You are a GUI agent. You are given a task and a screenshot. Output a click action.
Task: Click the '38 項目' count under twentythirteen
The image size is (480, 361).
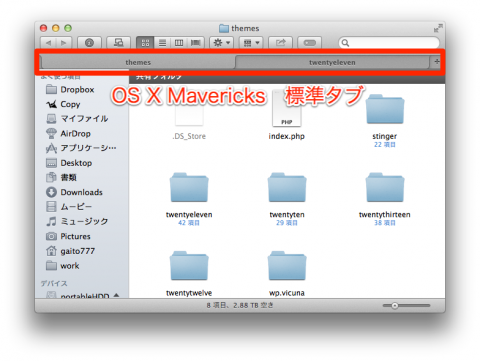[x=385, y=223]
